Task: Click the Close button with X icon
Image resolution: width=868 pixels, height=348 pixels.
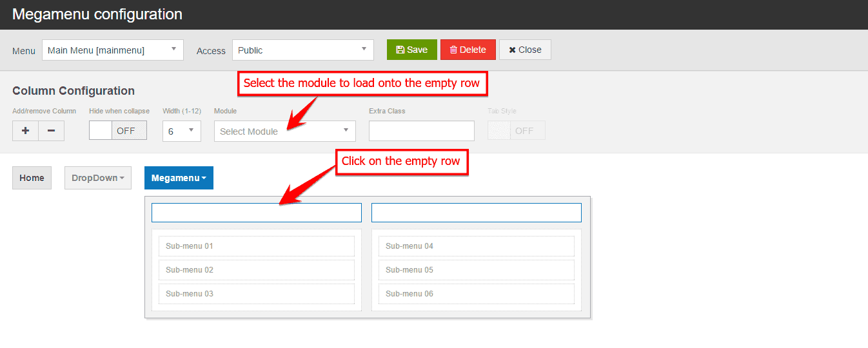Action: pyautogui.click(x=524, y=50)
